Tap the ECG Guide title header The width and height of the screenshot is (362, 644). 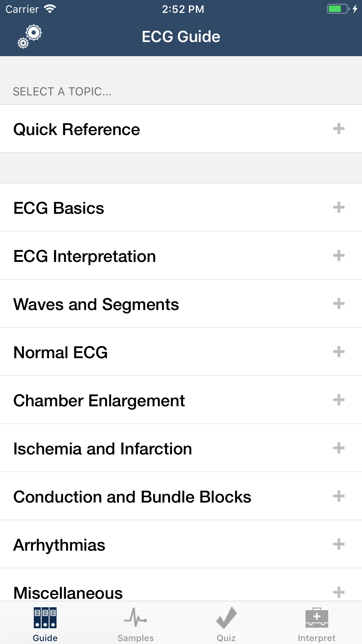(181, 36)
